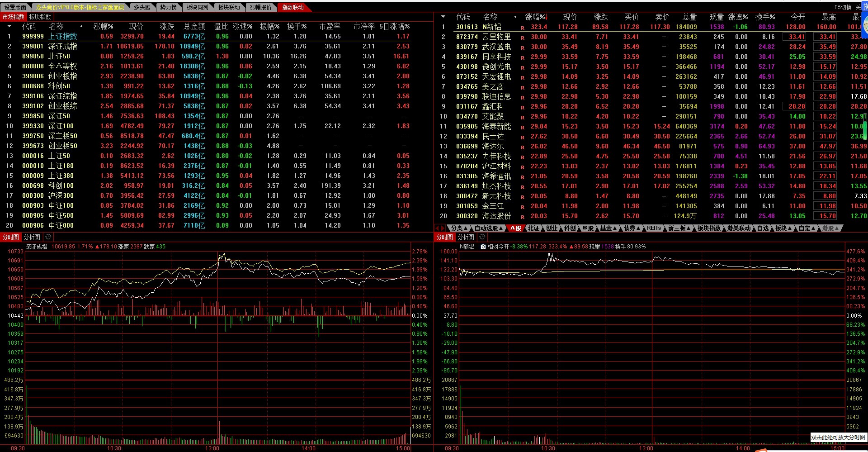Select the 上证指数 row link
868x452 pixels.
(x=63, y=36)
